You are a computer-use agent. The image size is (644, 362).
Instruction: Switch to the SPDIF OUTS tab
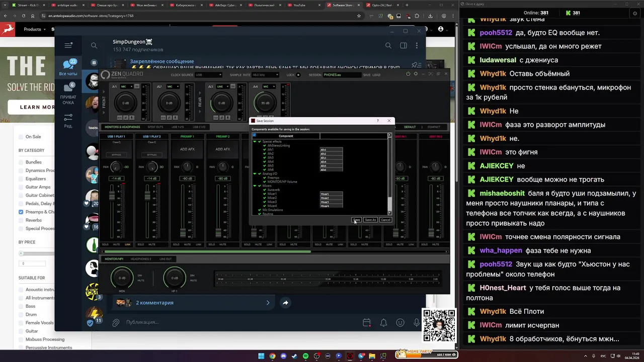[155, 127]
